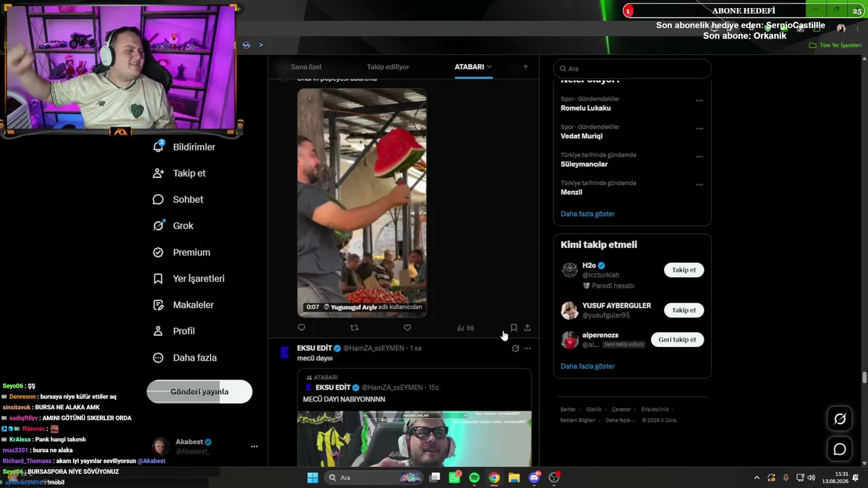Open Akabest account menu three dots
The height and width of the screenshot is (488, 868).
coord(254,447)
